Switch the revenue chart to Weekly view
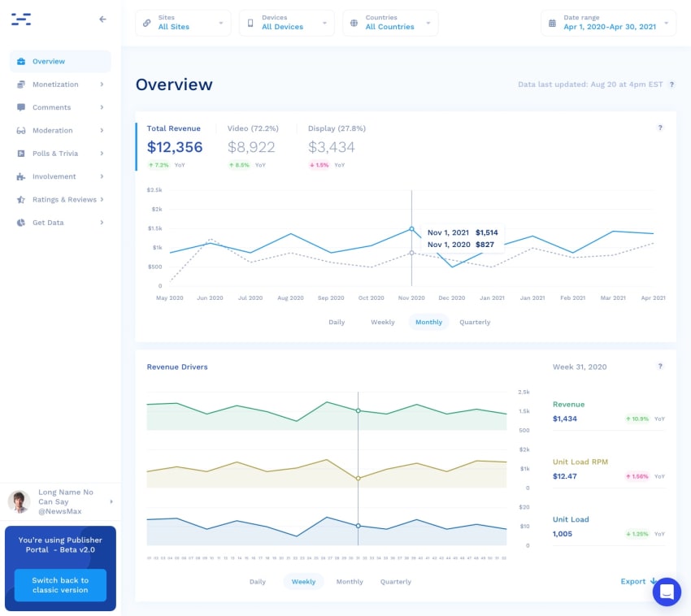The width and height of the screenshot is (691, 616). pyautogui.click(x=382, y=322)
